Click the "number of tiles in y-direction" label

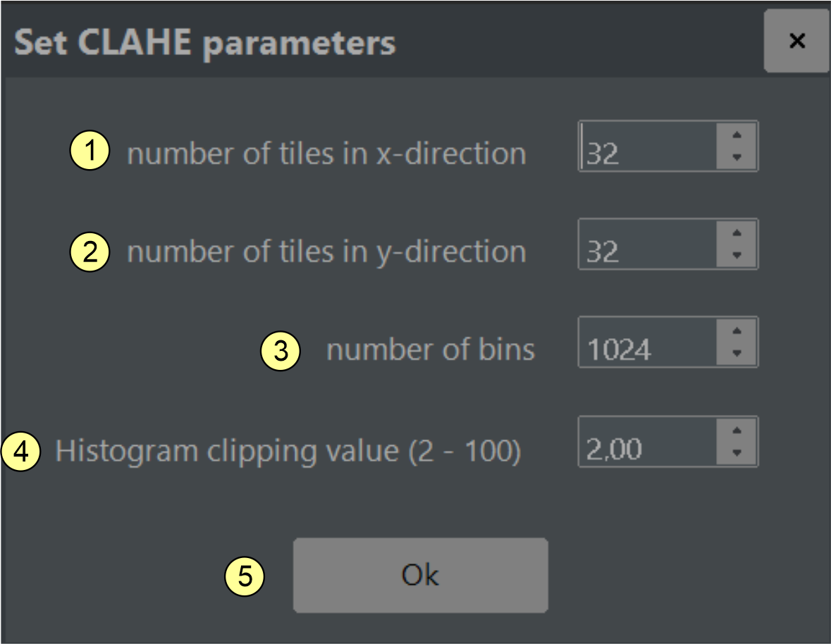pyautogui.click(x=326, y=252)
